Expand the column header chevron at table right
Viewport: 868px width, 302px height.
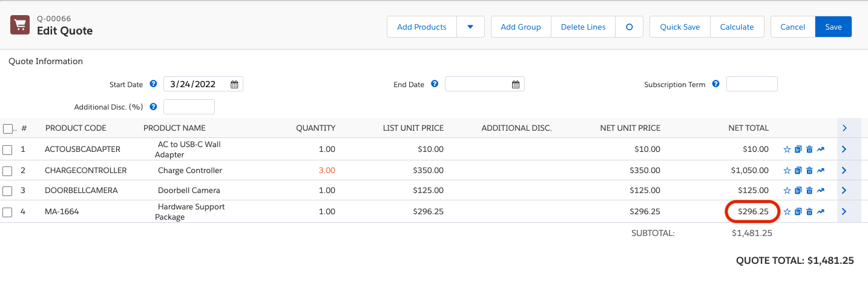(844, 128)
